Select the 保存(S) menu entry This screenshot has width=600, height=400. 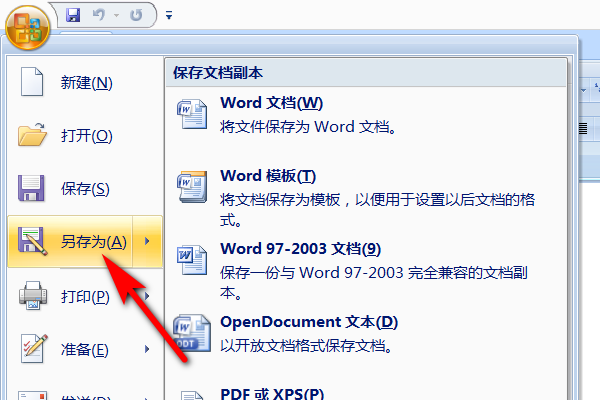[85, 189]
